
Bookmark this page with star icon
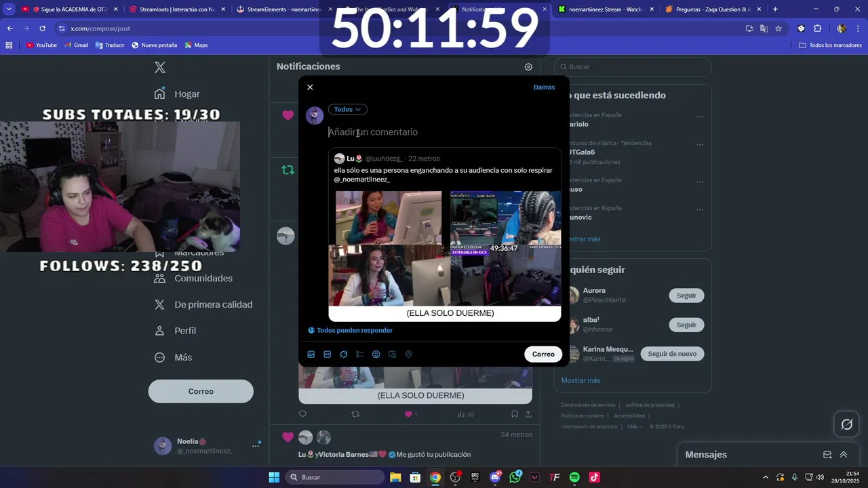click(778, 28)
